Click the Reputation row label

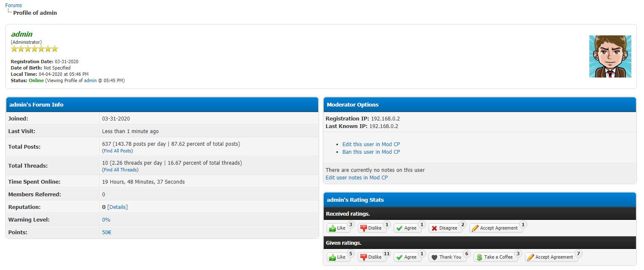(24, 207)
